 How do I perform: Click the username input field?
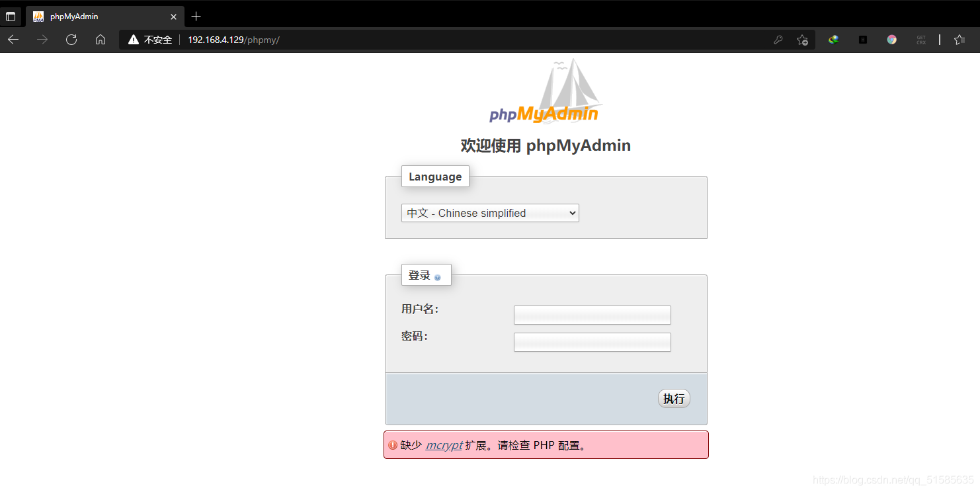click(592, 315)
